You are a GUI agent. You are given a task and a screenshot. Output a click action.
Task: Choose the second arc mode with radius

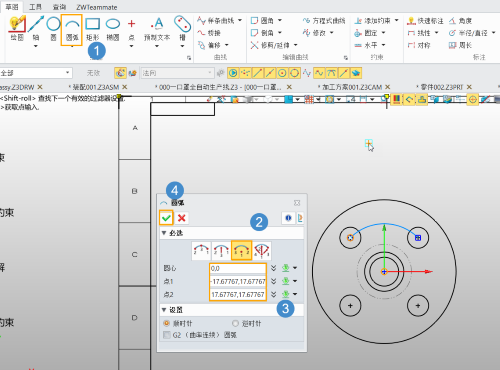(221, 251)
